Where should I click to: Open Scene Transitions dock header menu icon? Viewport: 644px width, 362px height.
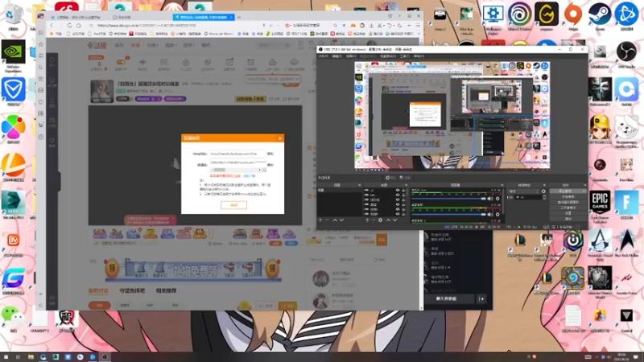(x=544, y=185)
